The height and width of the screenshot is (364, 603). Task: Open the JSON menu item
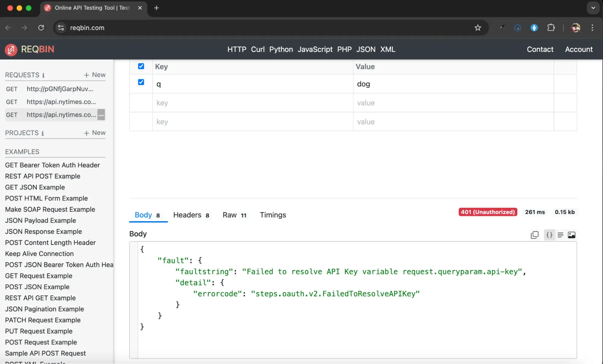coord(366,49)
